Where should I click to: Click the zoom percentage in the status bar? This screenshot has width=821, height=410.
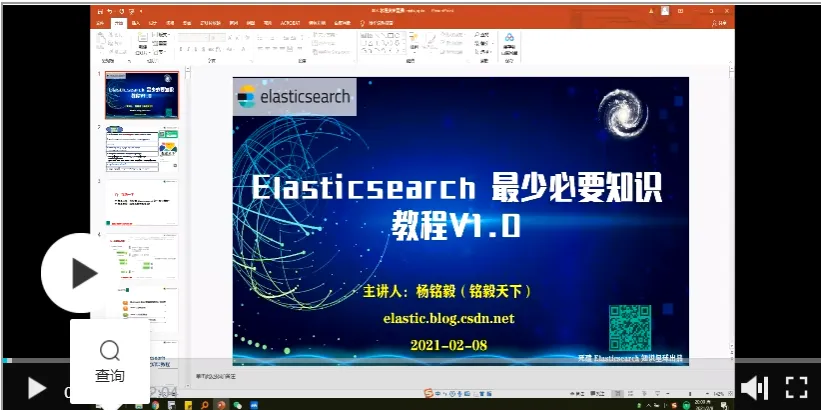718,394
